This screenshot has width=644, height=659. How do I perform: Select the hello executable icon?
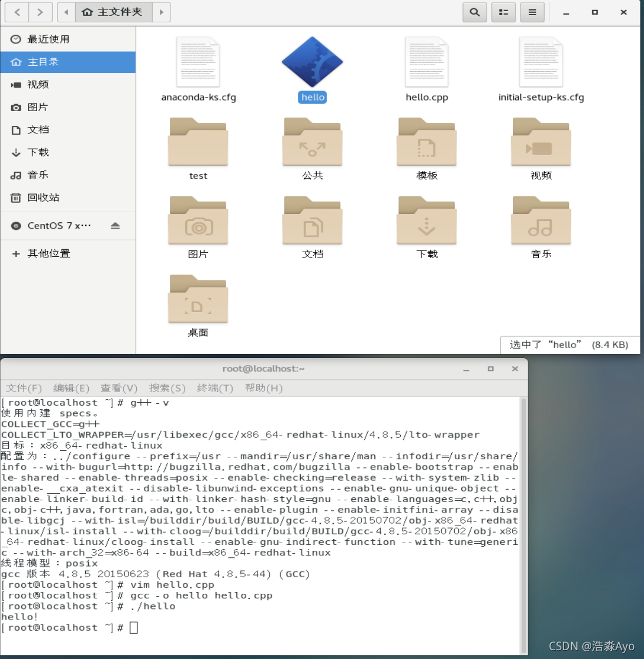click(313, 62)
